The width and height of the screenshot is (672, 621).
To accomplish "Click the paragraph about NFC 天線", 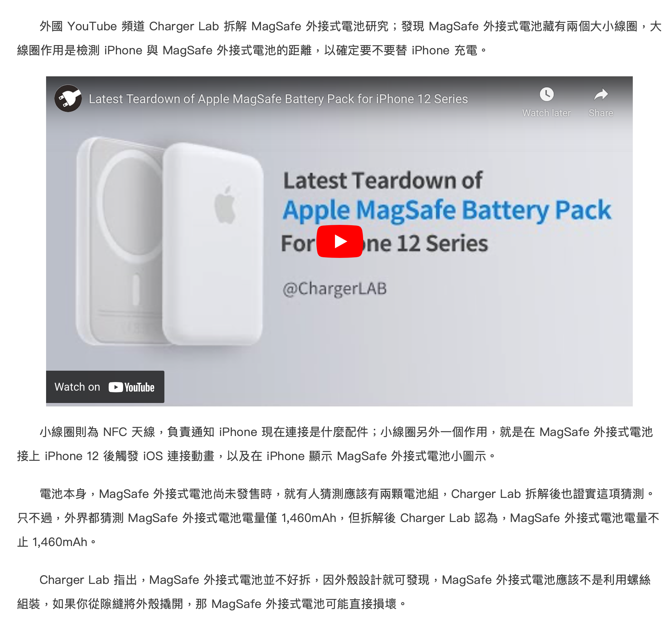I will click(x=335, y=444).
